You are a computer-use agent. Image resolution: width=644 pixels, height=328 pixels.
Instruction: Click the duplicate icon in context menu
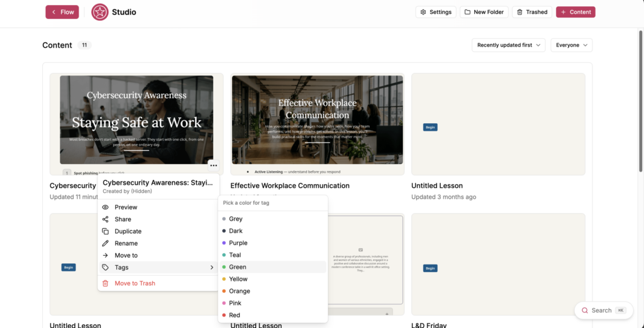tap(105, 231)
